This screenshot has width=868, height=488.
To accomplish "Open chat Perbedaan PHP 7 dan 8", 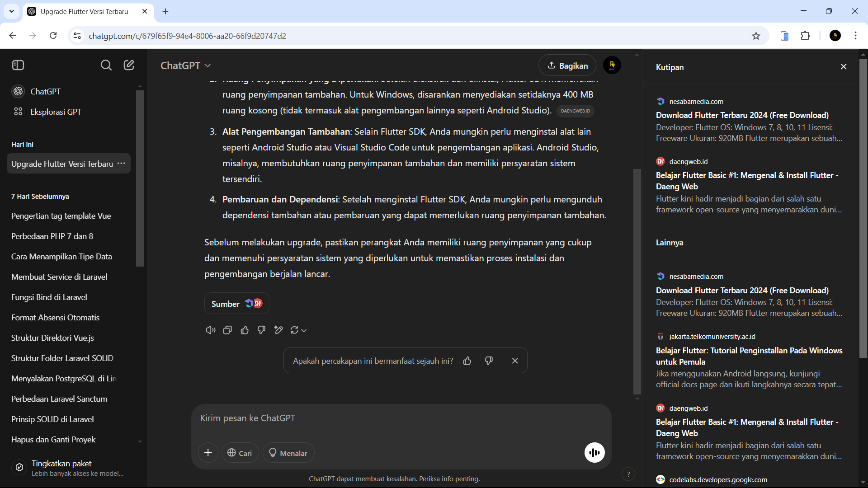I will [x=69, y=236].
